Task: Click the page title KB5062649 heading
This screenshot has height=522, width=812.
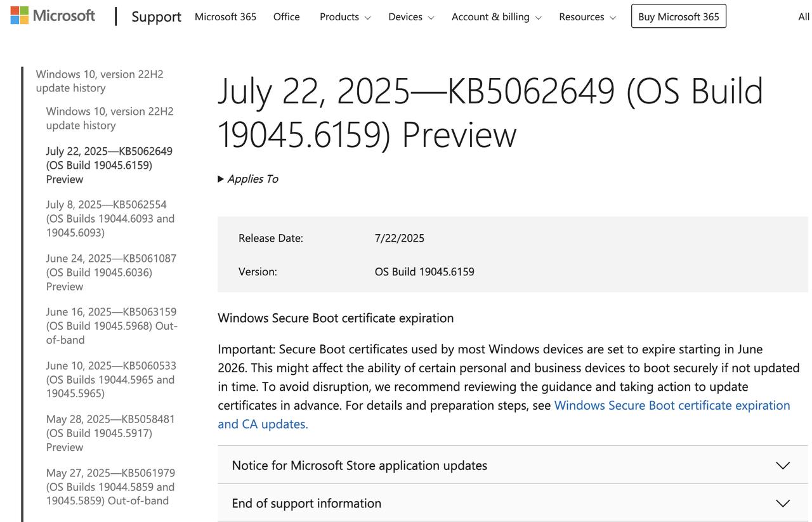Action: click(490, 112)
